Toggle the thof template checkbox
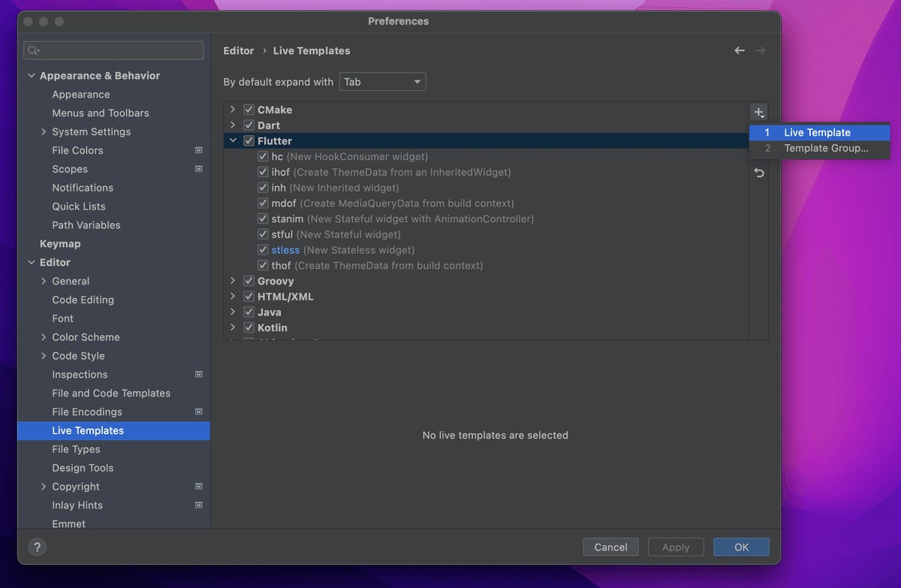901x588 pixels. pyautogui.click(x=263, y=266)
